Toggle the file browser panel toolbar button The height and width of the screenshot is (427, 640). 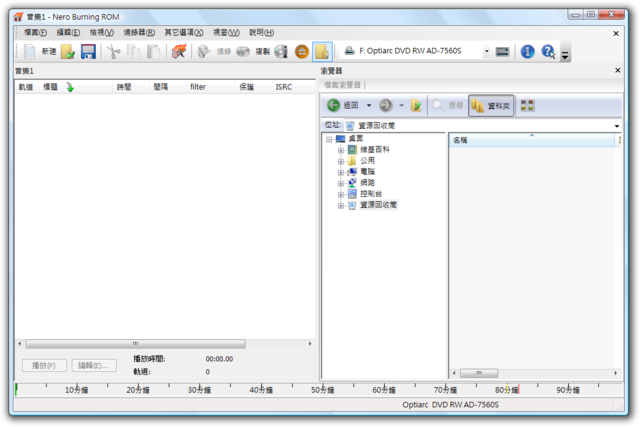[x=322, y=51]
